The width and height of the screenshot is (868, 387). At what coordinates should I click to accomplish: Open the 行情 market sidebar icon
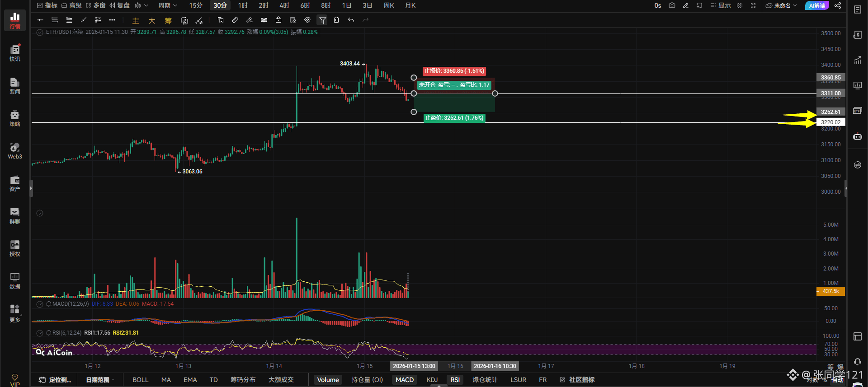tap(15, 20)
